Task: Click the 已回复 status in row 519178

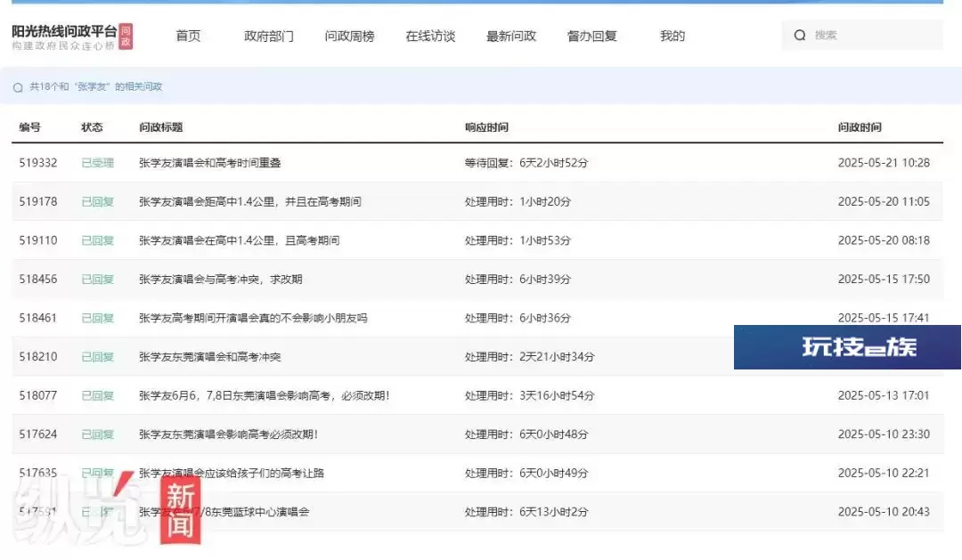Action: tap(98, 201)
